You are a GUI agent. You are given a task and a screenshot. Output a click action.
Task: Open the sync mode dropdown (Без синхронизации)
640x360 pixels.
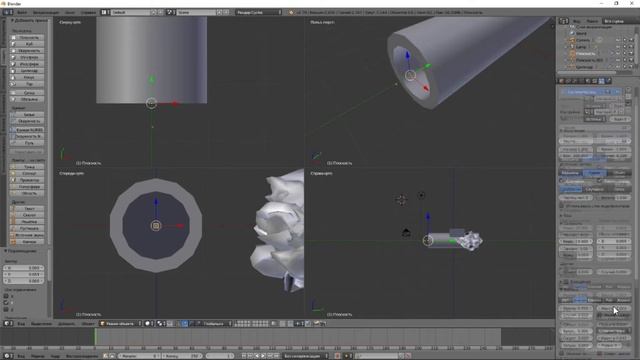[x=304, y=356]
